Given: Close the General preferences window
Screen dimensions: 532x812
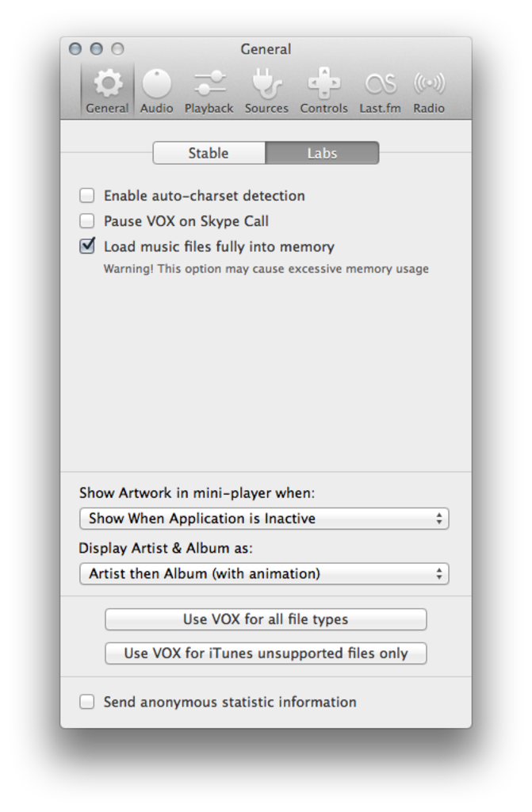Looking at the screenshot, I should click(75, 49).
